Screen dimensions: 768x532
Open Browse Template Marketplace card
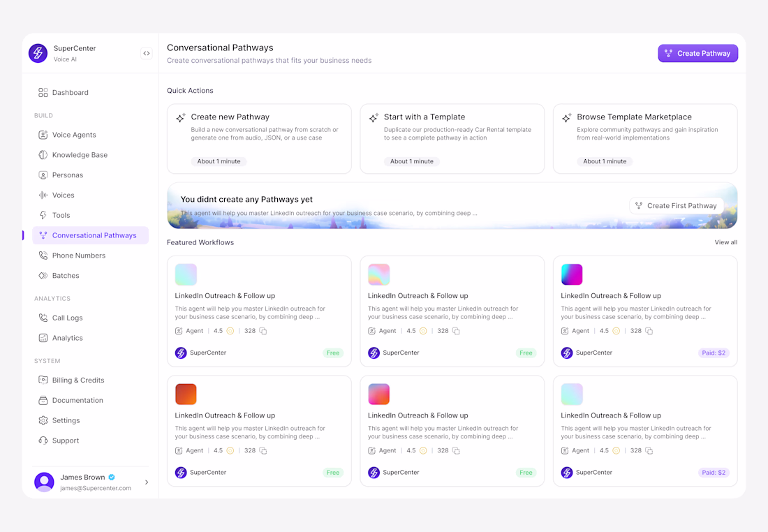pos(645,139)
